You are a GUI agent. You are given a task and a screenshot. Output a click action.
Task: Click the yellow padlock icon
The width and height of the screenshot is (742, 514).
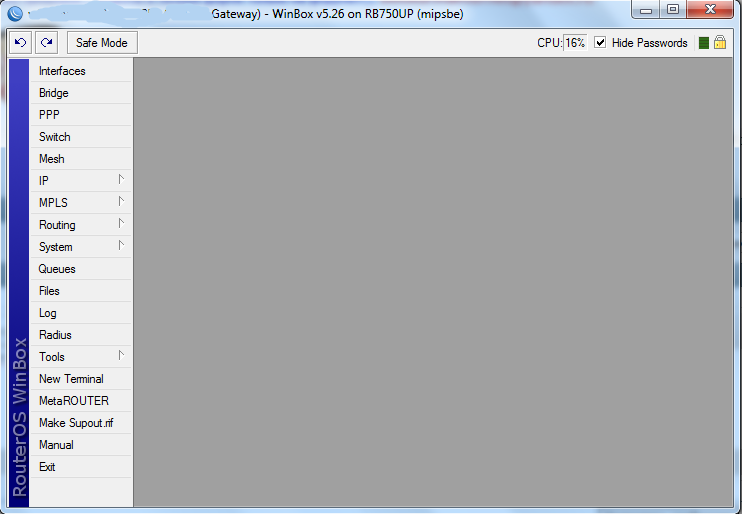[x=720, y=42]
